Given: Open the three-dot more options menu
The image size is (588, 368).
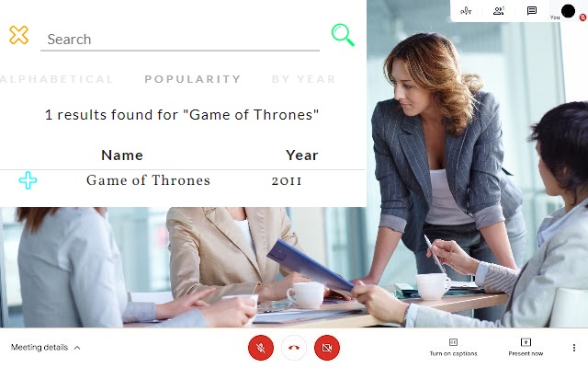Looking at the screenshot, I should [574, 348].
